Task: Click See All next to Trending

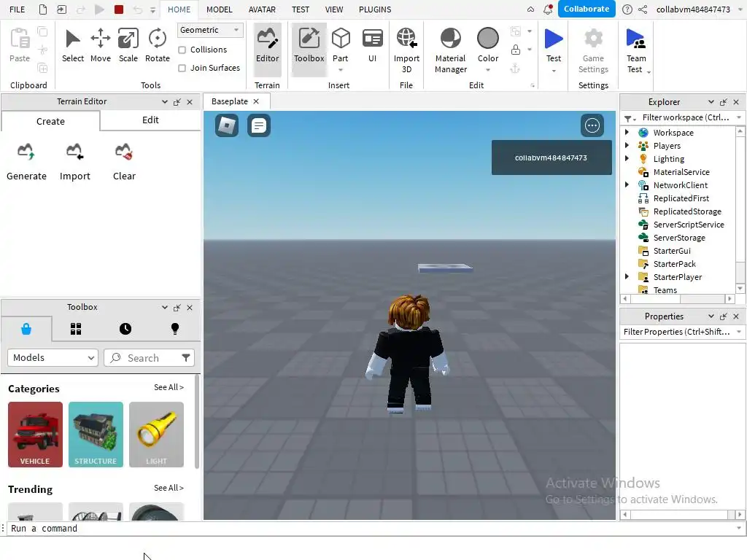Action: click(x=169, y=488)
